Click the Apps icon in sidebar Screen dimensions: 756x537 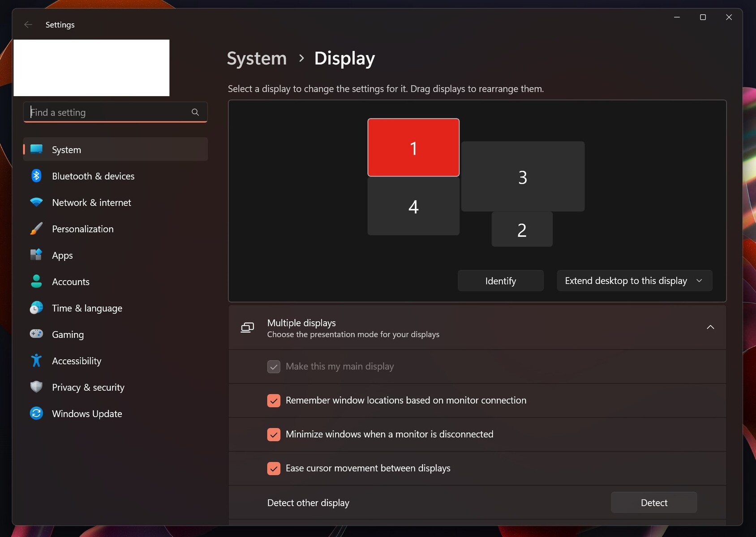(x=36, y=255)
